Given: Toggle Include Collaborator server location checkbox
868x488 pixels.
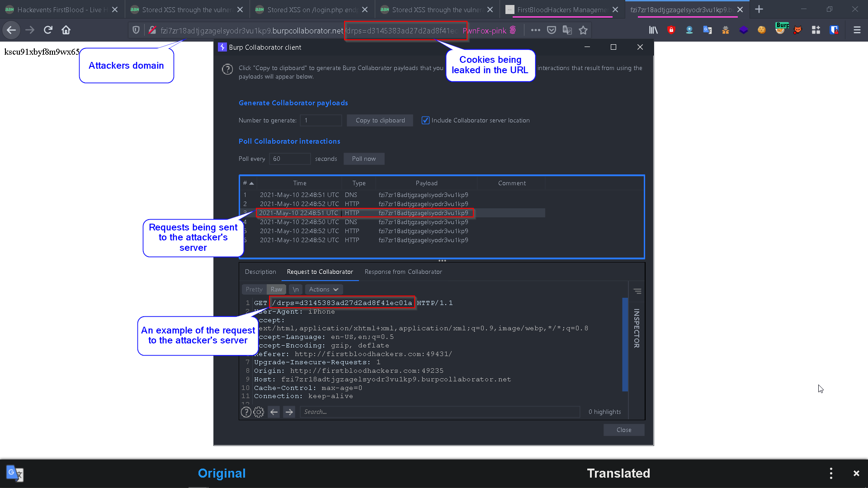Looking at the screenshot, I should tap(425, 121).
